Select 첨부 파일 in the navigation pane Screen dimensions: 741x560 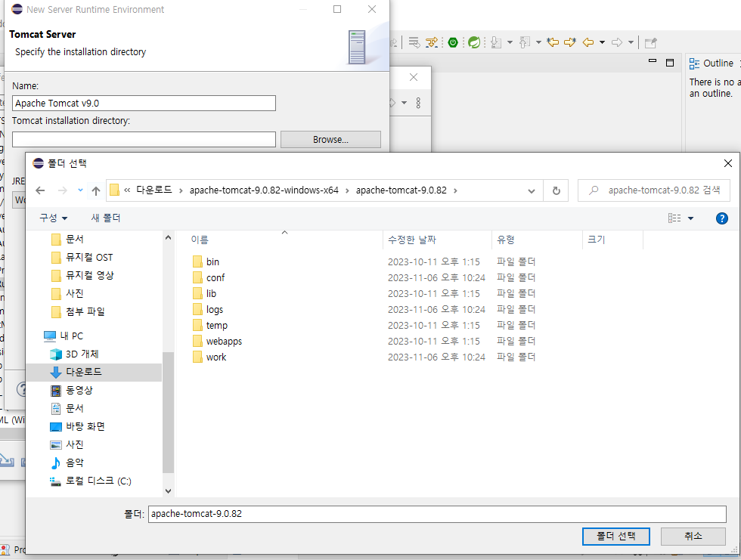(x=85, y=311)
